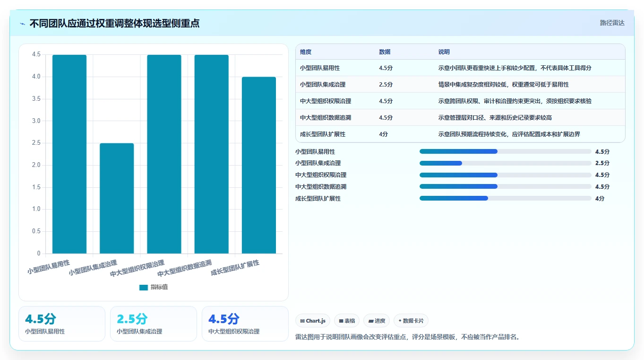Image resolution: width=644 pixels, height=360 pixels.
Task: Click the 中大型组织数据追溯 progress bar
Action: [506, 186]
